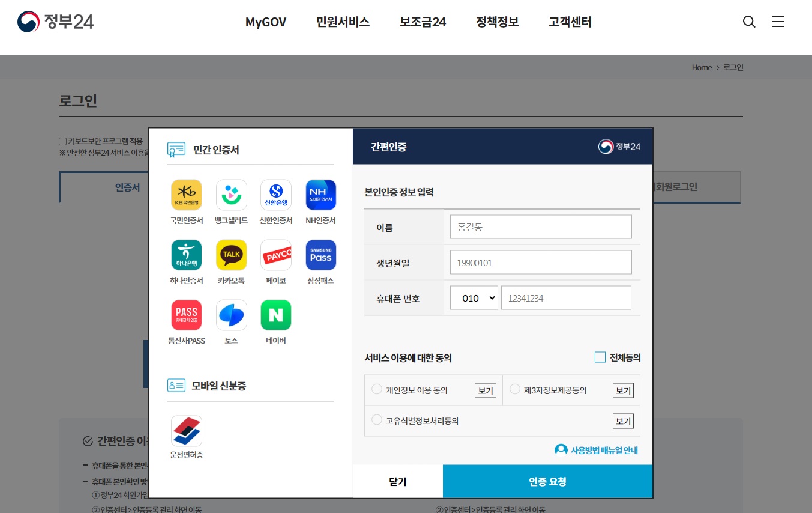812x513 pixels.
Task: Click the 서비스 이용에 대한 동의 heading
Action: [408, 358]
